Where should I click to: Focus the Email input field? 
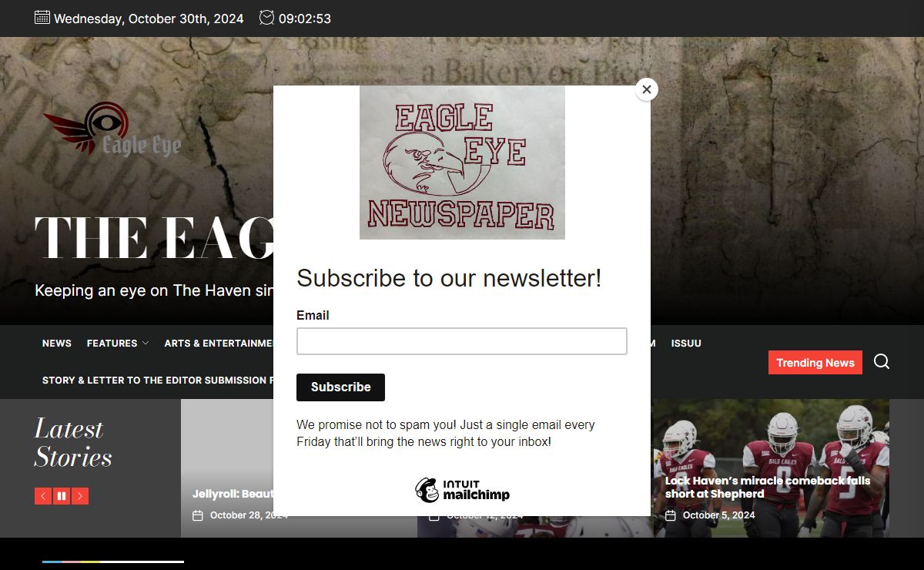tap(462, 341)
